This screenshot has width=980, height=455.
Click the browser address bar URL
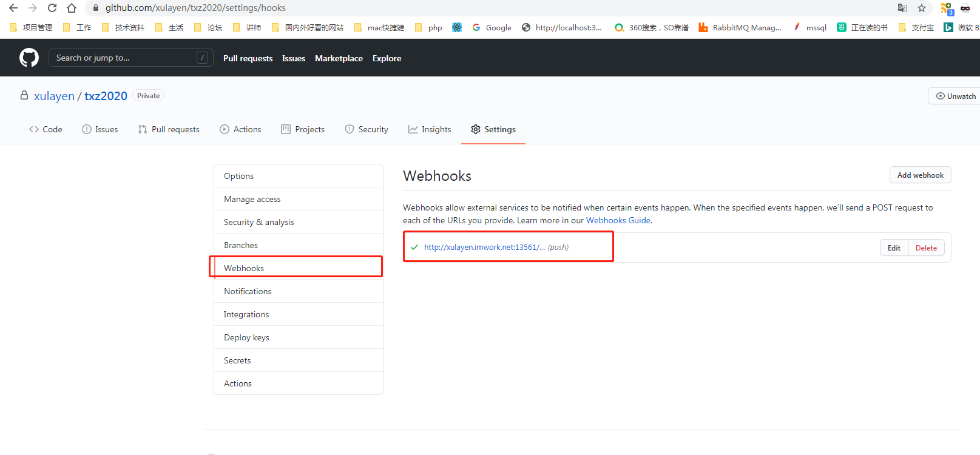[195, 8]
